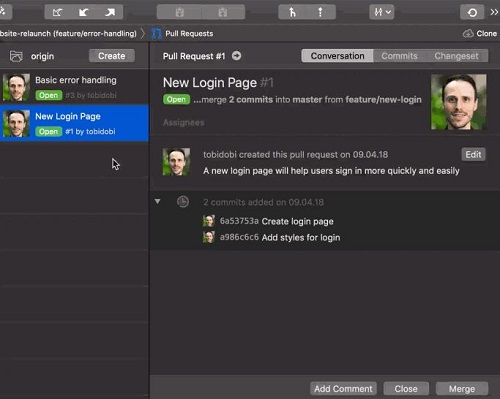The width and height of the screenshot is (500, 399).
Task: Click the Merge toolbar icon
Action: pos(292,13)
